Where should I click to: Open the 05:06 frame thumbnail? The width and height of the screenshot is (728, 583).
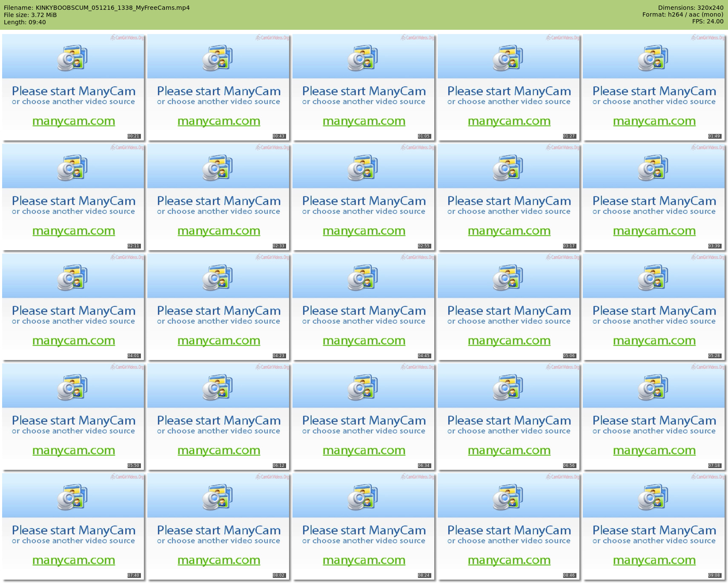point(509,307)
